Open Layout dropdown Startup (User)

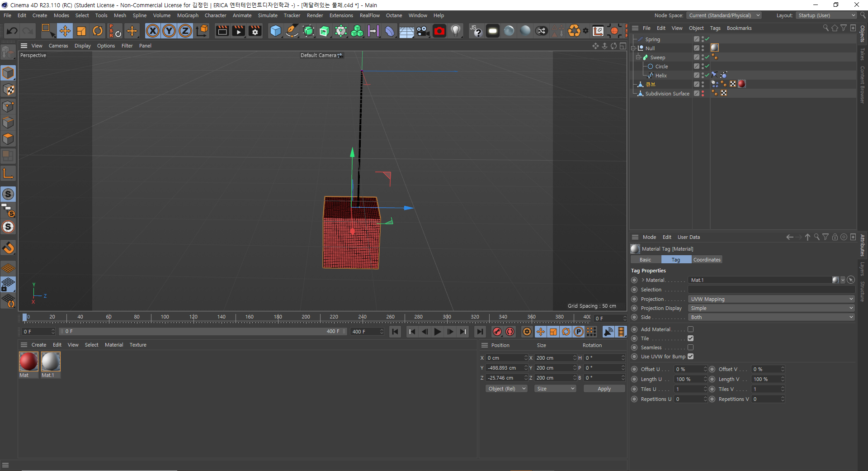[826, 15]
